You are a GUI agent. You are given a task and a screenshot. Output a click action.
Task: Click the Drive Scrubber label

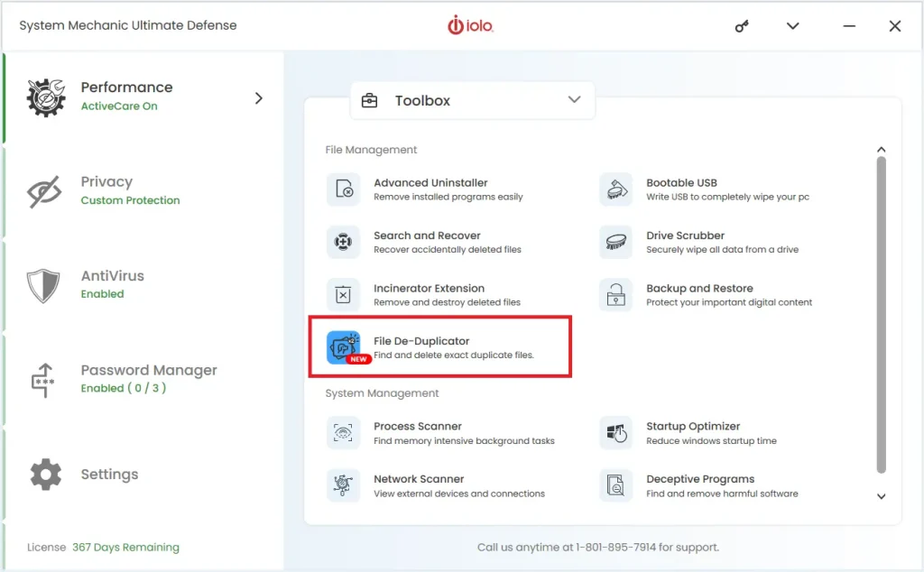(x=686, y=235)
